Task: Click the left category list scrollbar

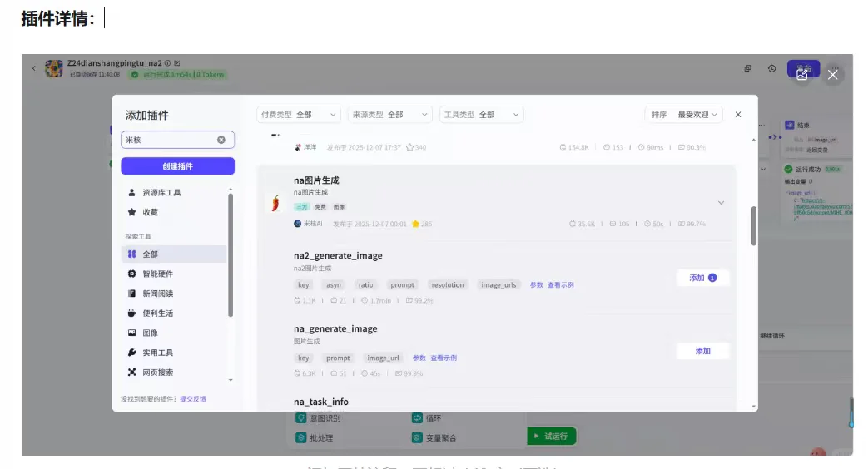Action: pyautogui.click(x=231, y=254)
